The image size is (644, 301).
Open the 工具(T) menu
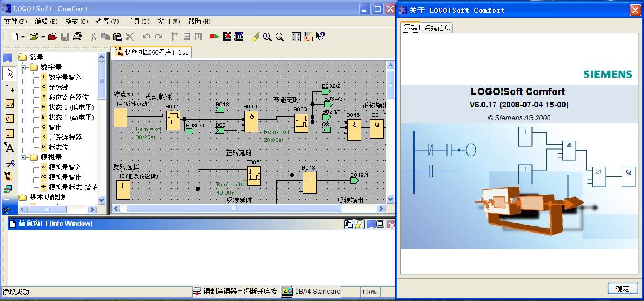tap(137, 22)
